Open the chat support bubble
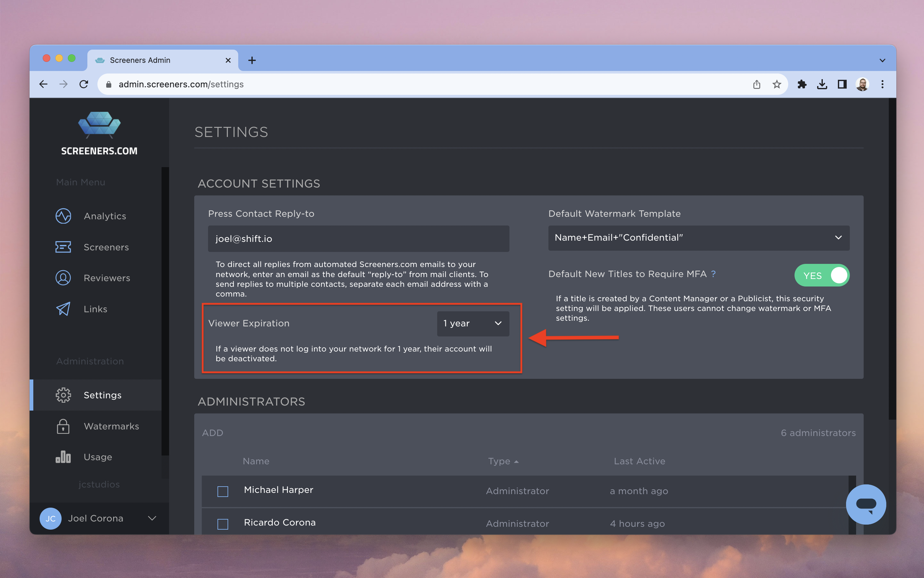 (x=866, y=504)
